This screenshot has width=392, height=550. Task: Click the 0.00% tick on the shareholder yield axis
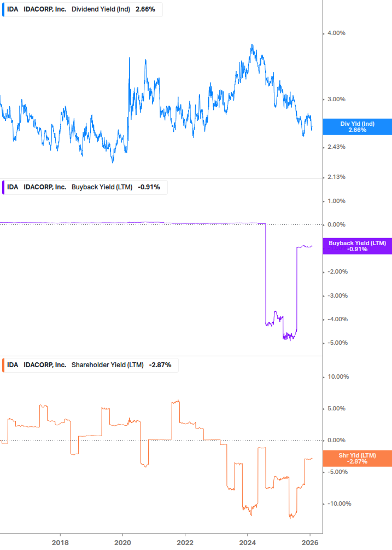coord(336,440)
